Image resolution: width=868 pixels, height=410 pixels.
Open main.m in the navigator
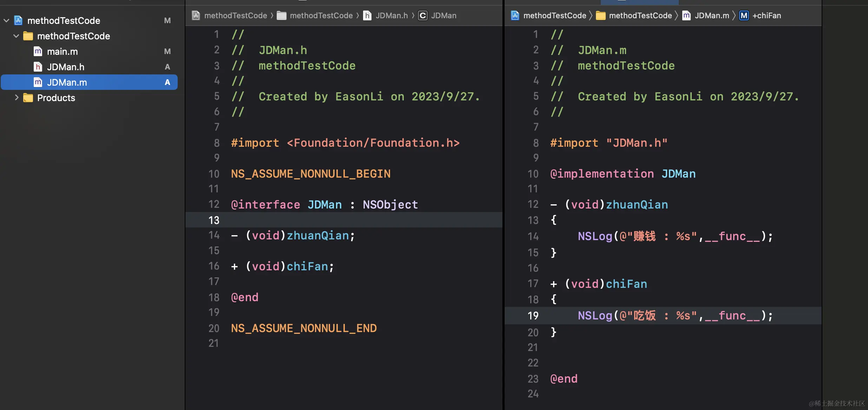63,52
